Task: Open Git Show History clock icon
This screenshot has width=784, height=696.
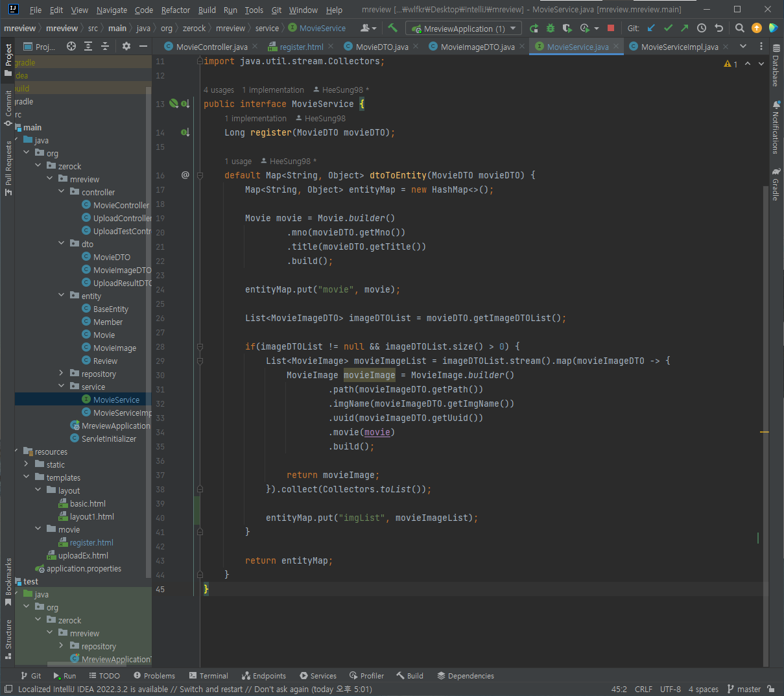Action: coord(702,28)
